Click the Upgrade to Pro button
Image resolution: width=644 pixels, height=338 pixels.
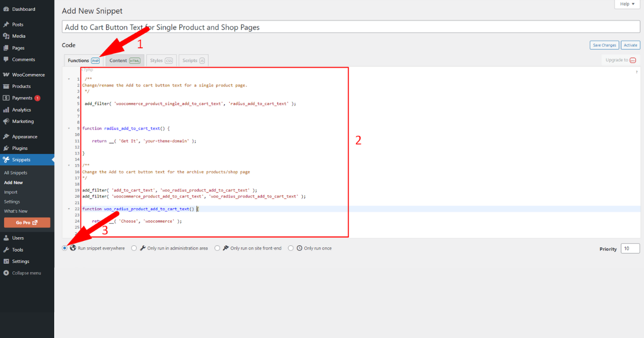(621, 60)
